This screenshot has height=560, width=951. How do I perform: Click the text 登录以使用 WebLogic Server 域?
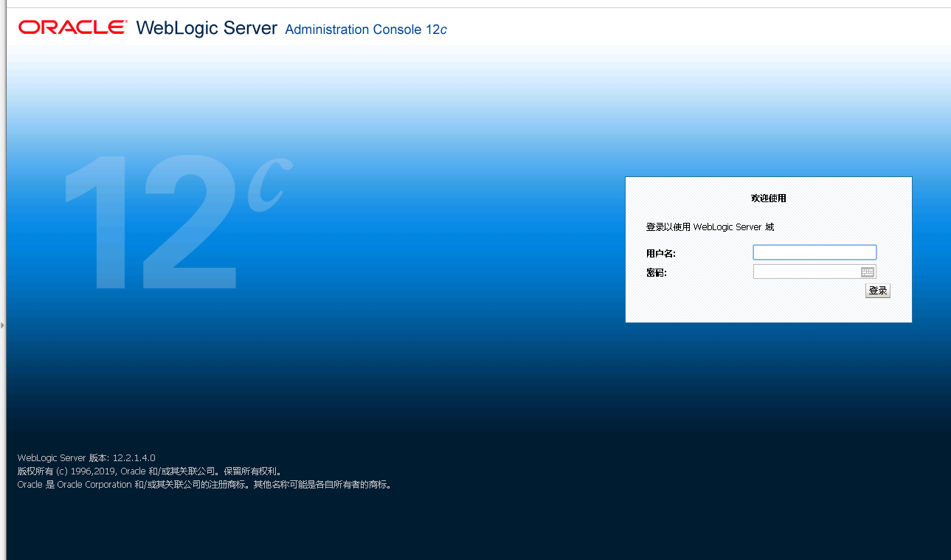point(710,227)
